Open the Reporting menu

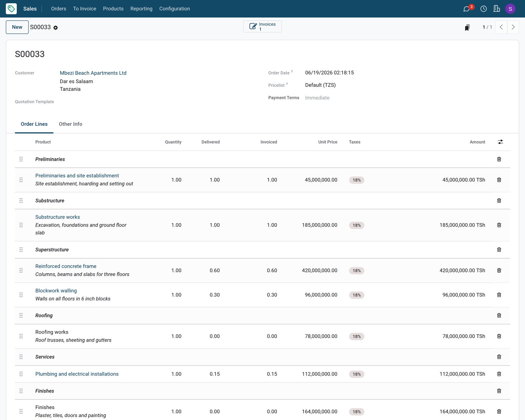(x=141, y=9)
